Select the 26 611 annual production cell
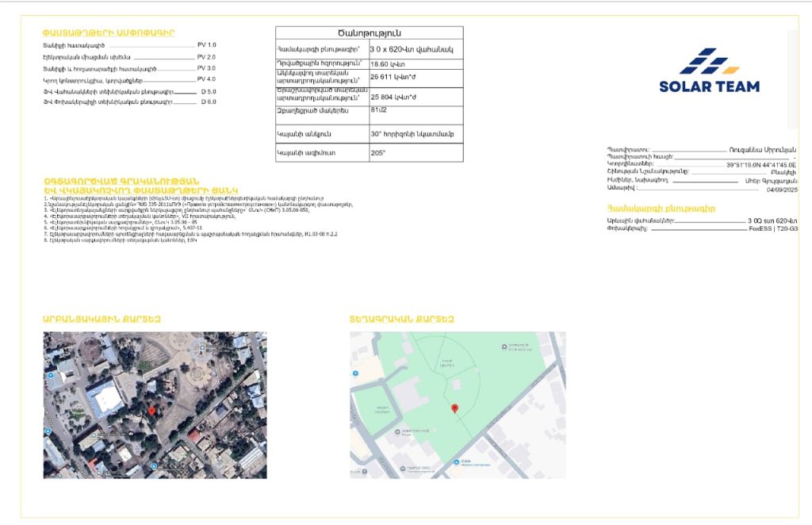812x525 pixels. point(416,78)
